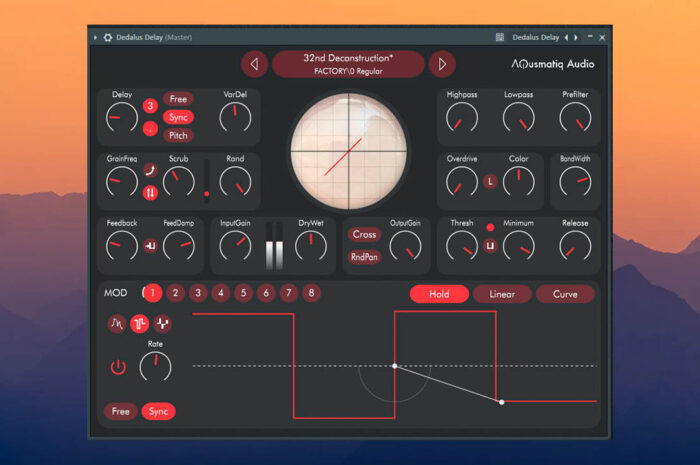Toggle the square icon between Thresh and Minimum
Viewport: 700px width, 465px height.
pyautogui.click(x=490, y=246)
